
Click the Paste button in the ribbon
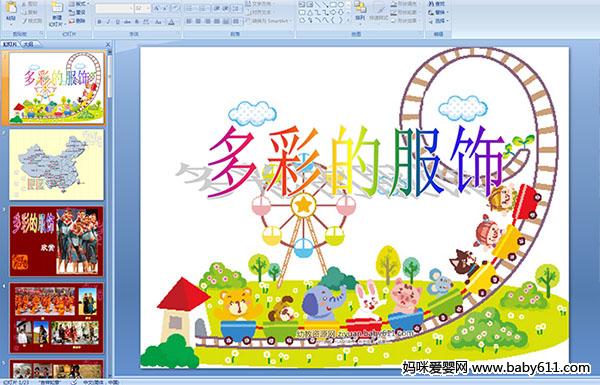tap(11, 12)
